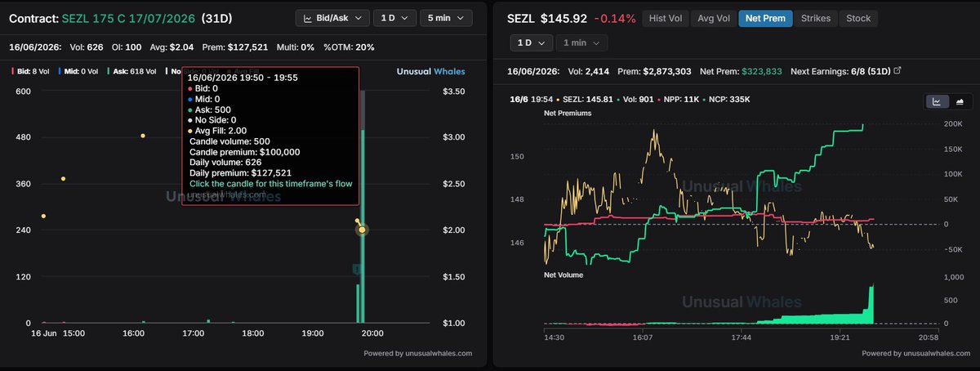
Task: Click the Daily volume: 626 tooltip line
Action: (x=229, y=163)
